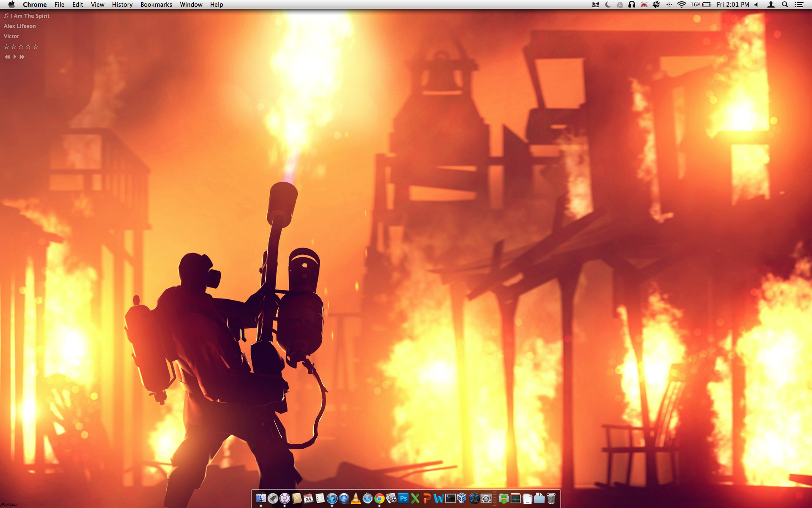The width and height of the screenshot is (812, 508).
Task: Click the red spiral menu bar icon
Action: (x=644, y=5)
